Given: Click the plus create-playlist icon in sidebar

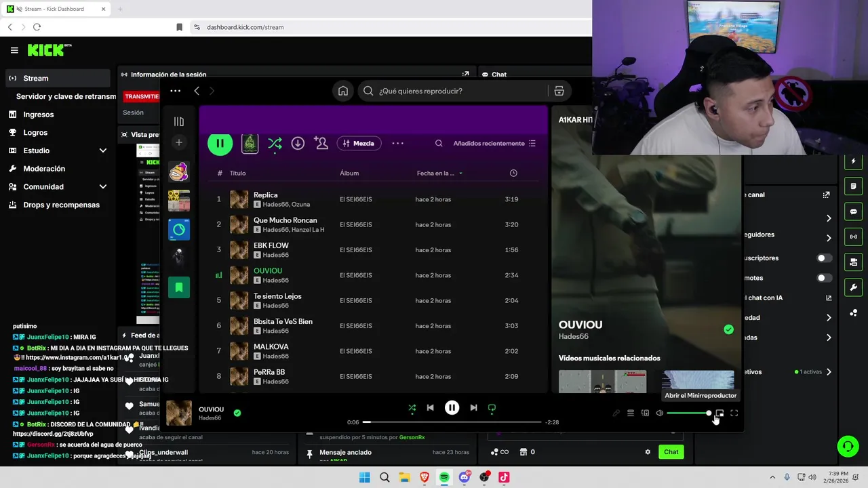Looking at the screenshot, I should point(179,142).
